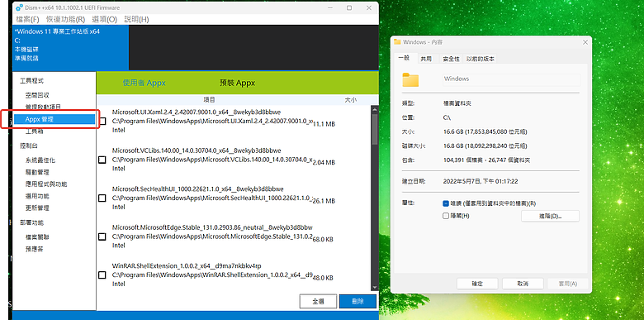Select the 一般 tab in Windows properties
644x320 pixels.
[404, 58]
